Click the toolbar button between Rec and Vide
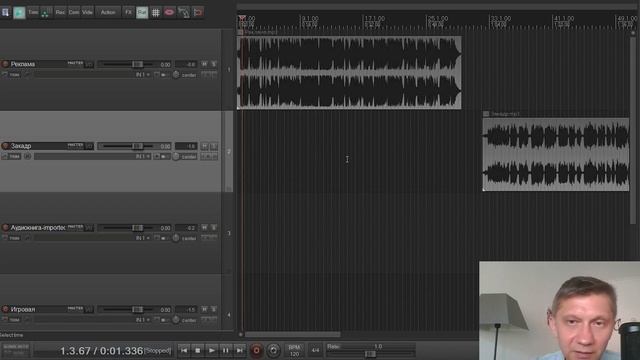Image resolution: width=640 pixels, height=360 pixels. click(74, 12)
